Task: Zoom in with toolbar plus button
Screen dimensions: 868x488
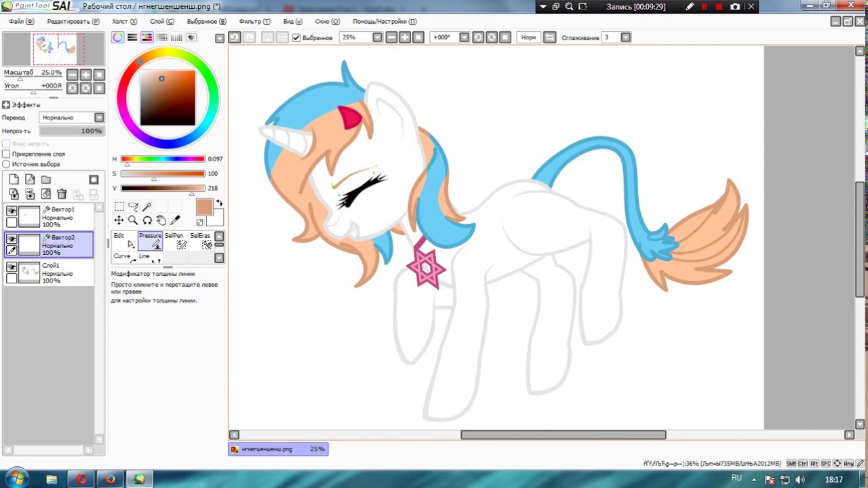Action: tap(405, 37)
